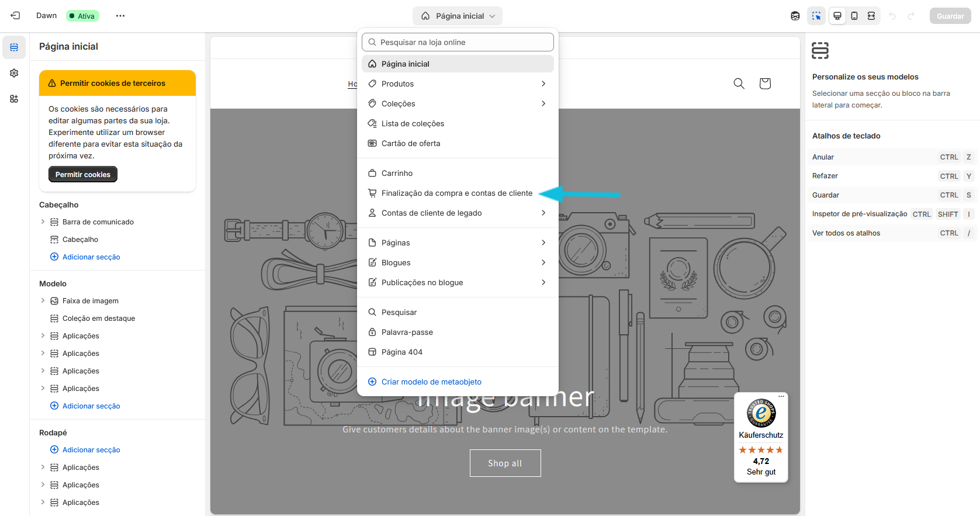Click the search magnifier in store preview

(739, 84)
